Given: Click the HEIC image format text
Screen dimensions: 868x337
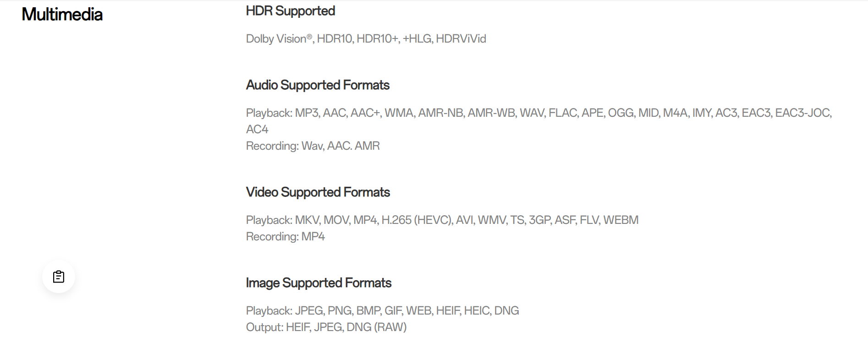Looking at the screenshot, I should click(477, 311).
